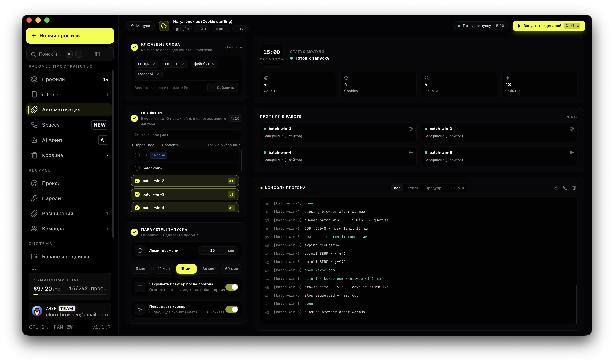Clear console with trash icon

574,188
